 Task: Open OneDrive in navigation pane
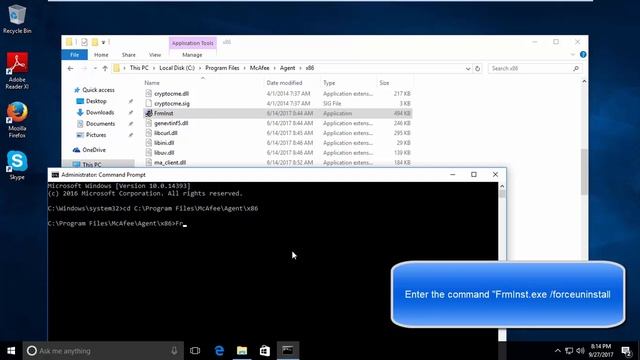94,150
